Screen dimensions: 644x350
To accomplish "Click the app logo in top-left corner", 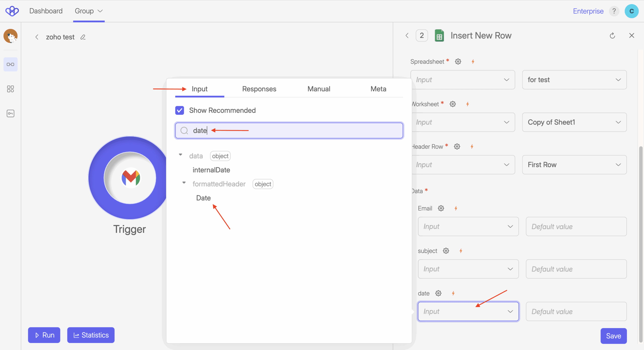I will click(12, 11).
